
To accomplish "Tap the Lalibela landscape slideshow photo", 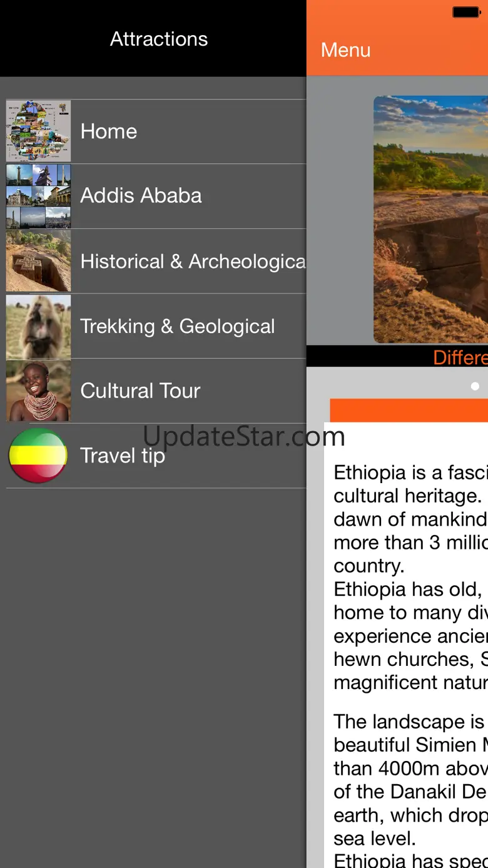I will pyautogui.click(x=430, y=219).
